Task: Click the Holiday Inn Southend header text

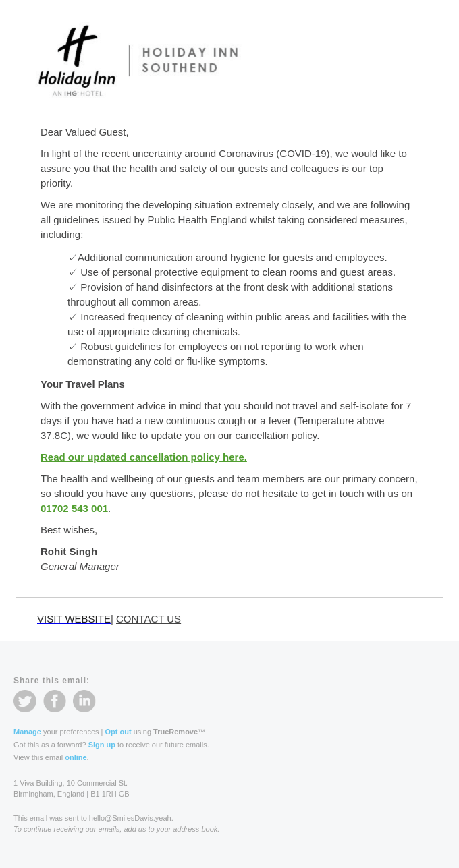Action: [x=190, y=60]
